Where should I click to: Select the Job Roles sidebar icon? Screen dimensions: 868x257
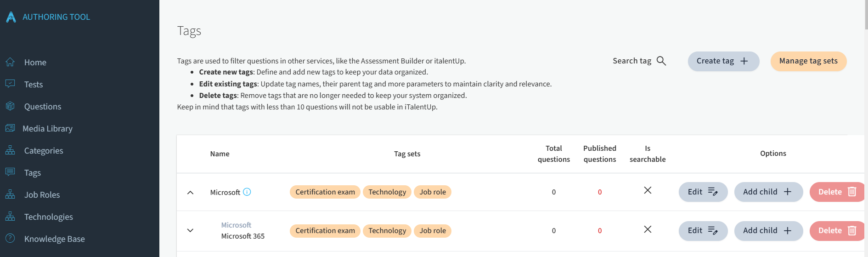(x=10, y=194)
